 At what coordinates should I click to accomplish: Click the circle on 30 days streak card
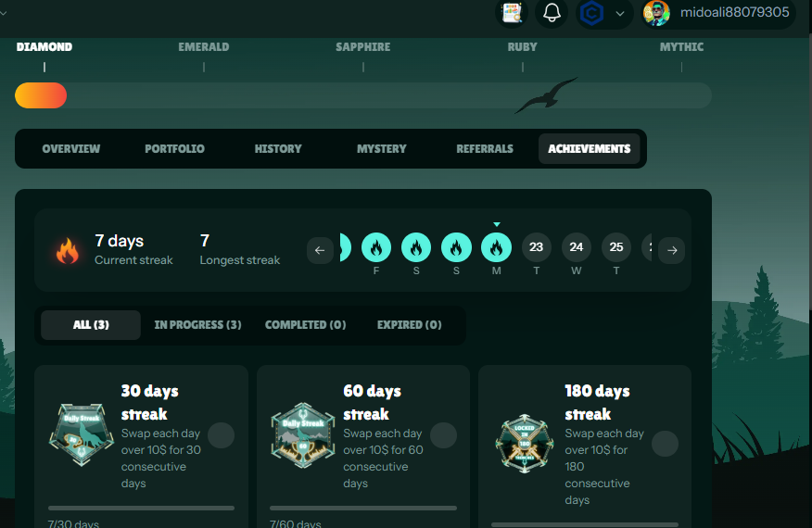[222, 435]
